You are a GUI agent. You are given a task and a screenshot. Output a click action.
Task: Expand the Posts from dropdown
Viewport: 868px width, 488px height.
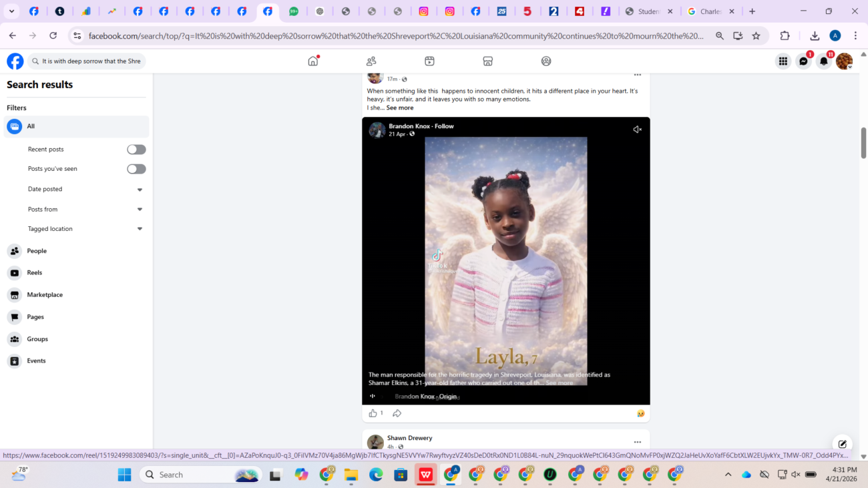coord(140,210)
